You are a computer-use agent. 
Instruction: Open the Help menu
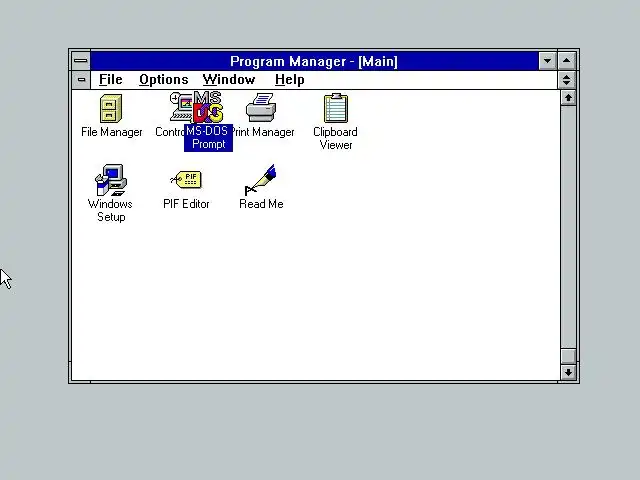(x=289, y=80)
